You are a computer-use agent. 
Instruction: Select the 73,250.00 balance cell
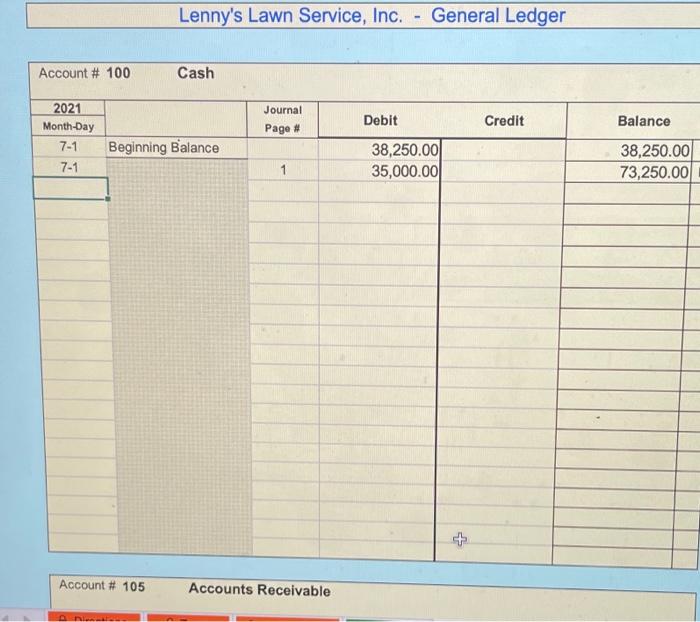[x=629, y=172]
